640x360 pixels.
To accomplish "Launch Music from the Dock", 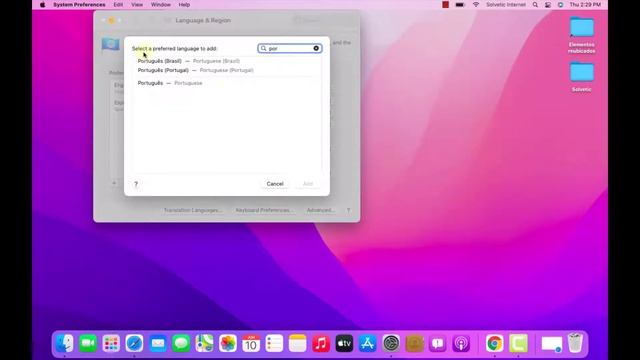I will [321, 343].
